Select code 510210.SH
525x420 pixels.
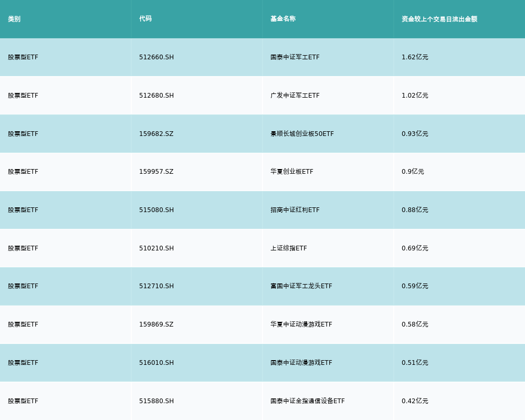(156, 248)
